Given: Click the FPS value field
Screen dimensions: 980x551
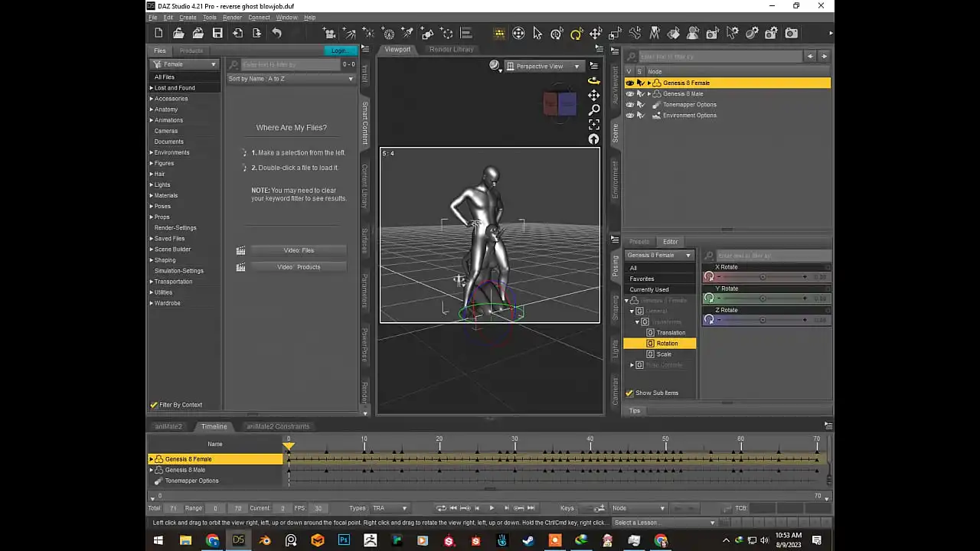Looking at the screenshot, I should coord(318,508).
